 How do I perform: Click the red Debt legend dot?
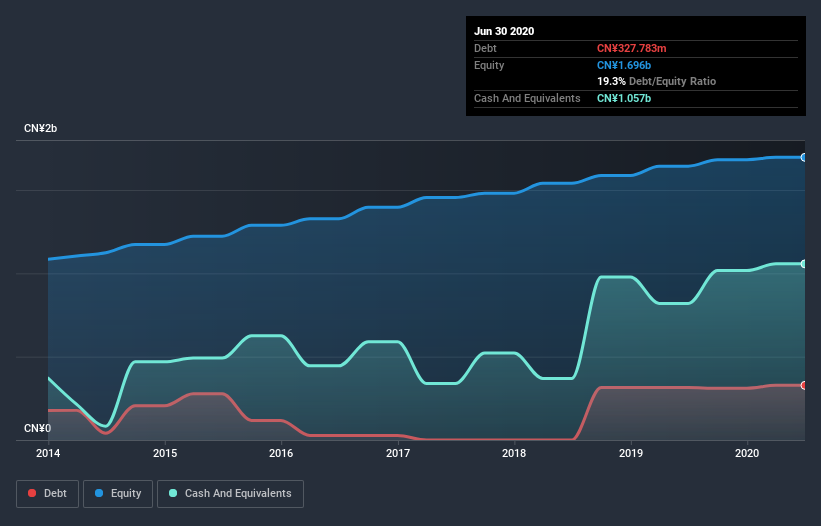coord(32,493)
